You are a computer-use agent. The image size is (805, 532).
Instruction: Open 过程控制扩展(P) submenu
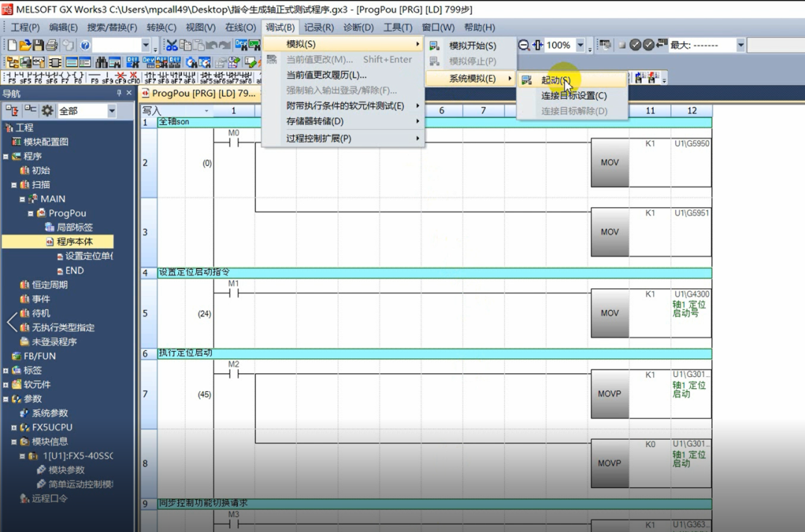343,139
